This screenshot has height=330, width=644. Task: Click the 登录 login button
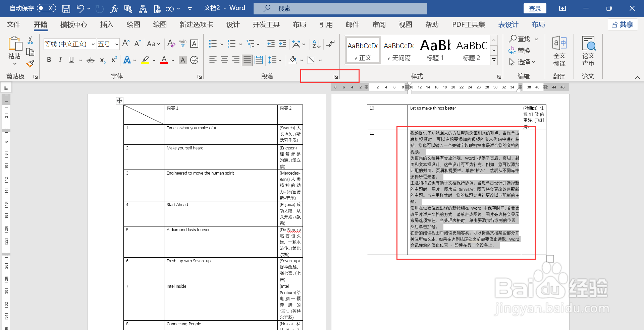point(535,8)
